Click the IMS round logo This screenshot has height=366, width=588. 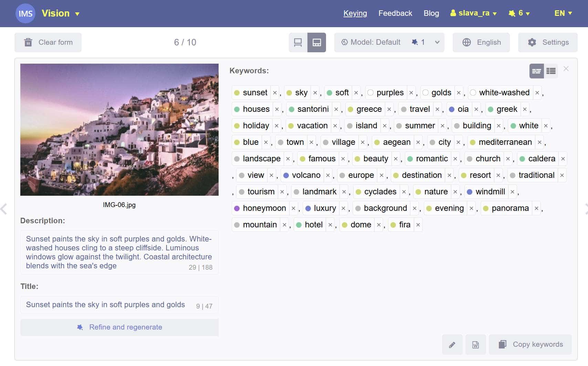tap(25, 13)
